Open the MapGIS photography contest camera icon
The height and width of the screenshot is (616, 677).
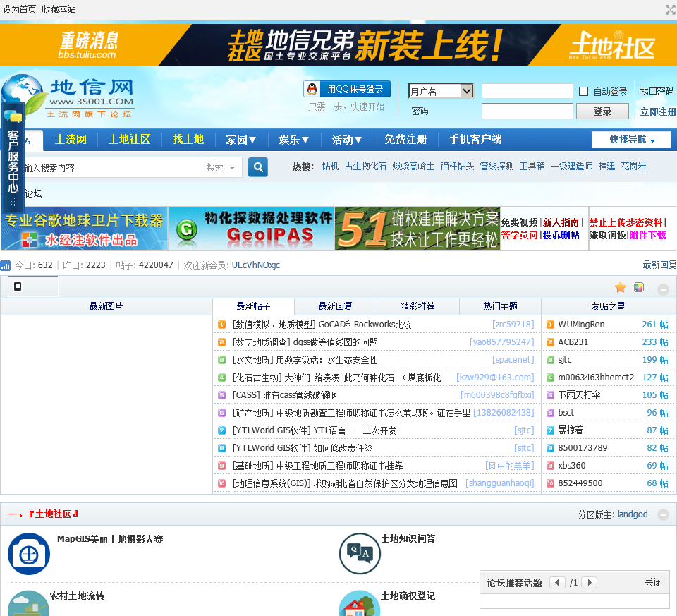pos(29,554)
